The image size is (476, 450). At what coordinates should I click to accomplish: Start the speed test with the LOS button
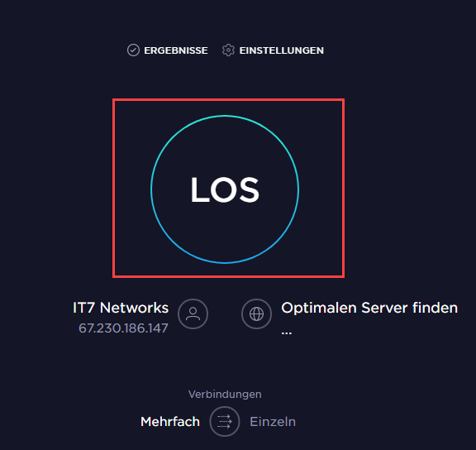225,189
